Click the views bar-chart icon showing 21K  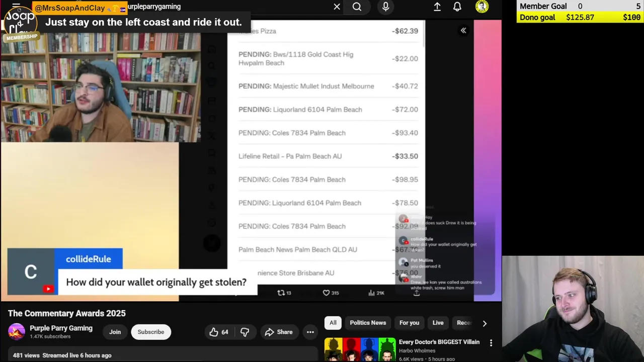(376, 293)
